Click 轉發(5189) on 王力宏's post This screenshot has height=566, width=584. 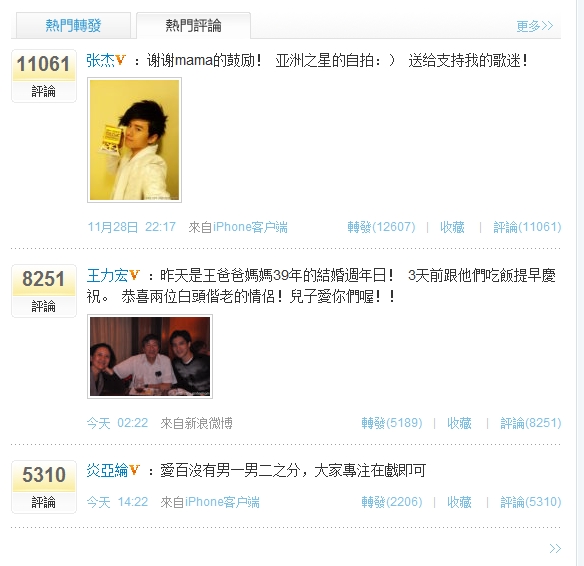point(392,423)
